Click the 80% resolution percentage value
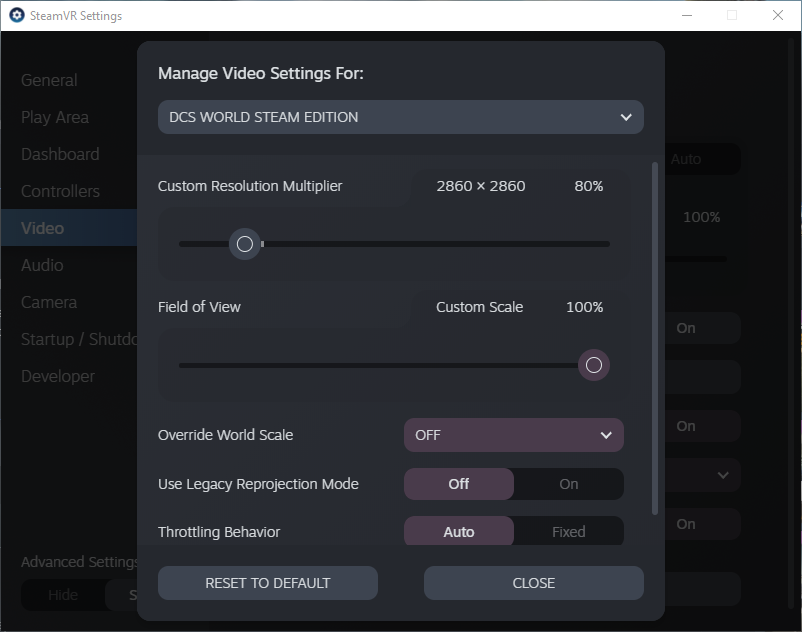This screenshot has width=802, height=632. pos(589,186)
